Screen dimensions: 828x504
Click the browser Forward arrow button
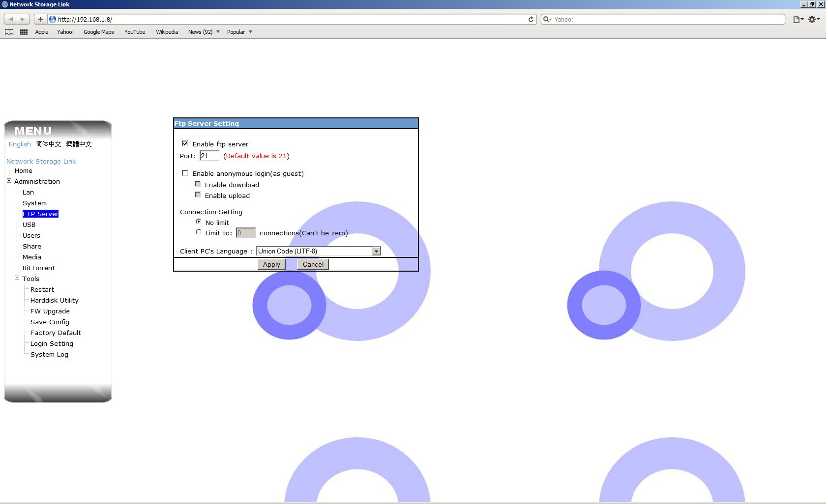coord(23,19)
